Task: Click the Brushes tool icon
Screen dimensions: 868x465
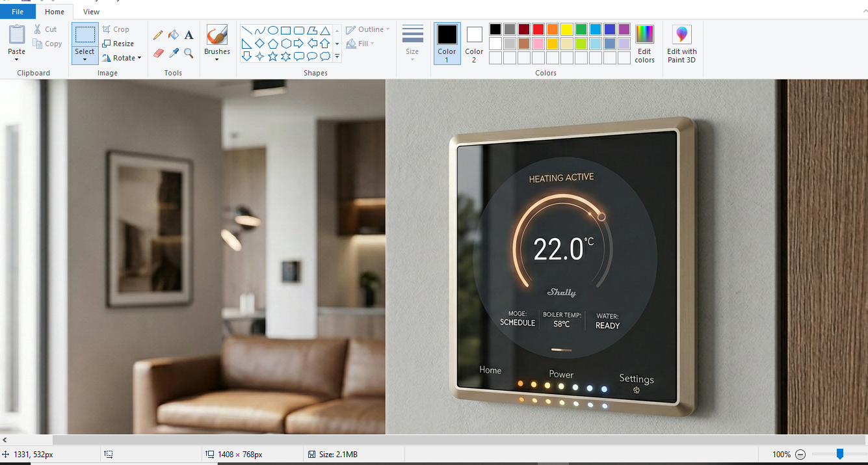Action: tap(217, 35)
